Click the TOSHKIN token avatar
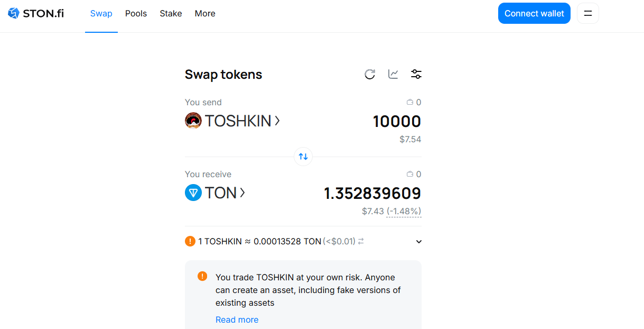Image resolution: width=644 pixels, height=329 pixels. click(x=193, y=121)
